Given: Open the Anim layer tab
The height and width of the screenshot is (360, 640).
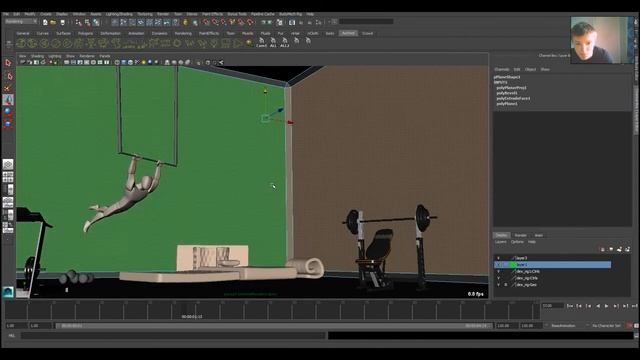Looking at the screenshot, I should [538, 236].
